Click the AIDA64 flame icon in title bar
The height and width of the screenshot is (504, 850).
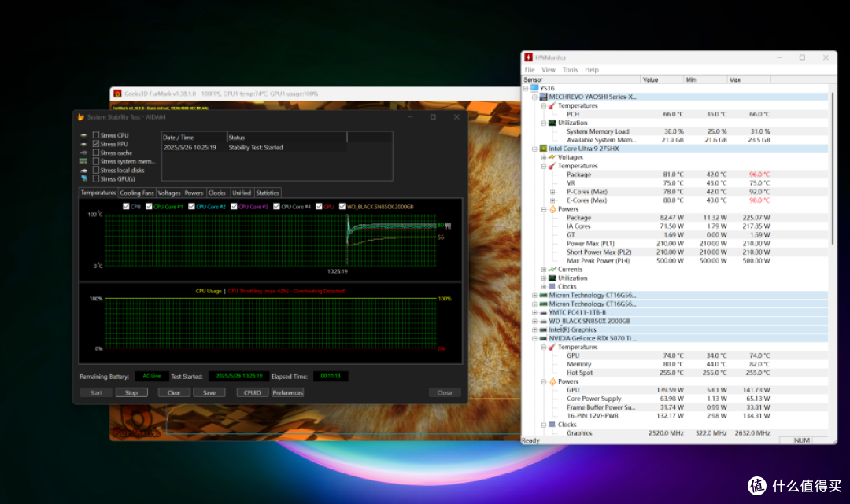point(81,117)
